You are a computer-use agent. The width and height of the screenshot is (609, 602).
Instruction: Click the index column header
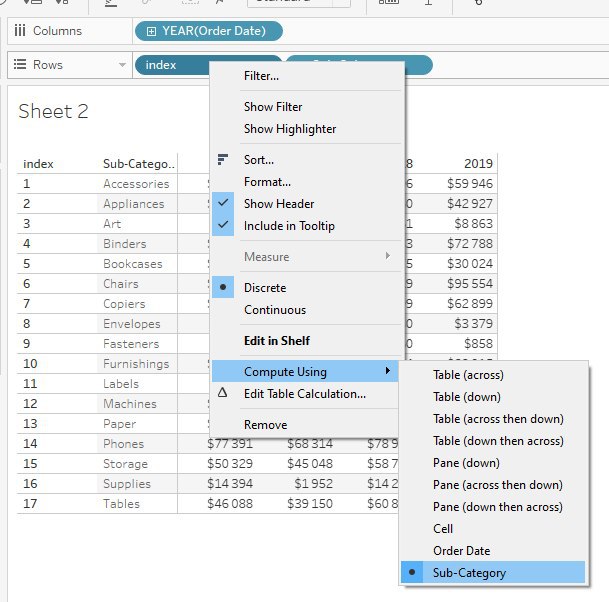38,164
